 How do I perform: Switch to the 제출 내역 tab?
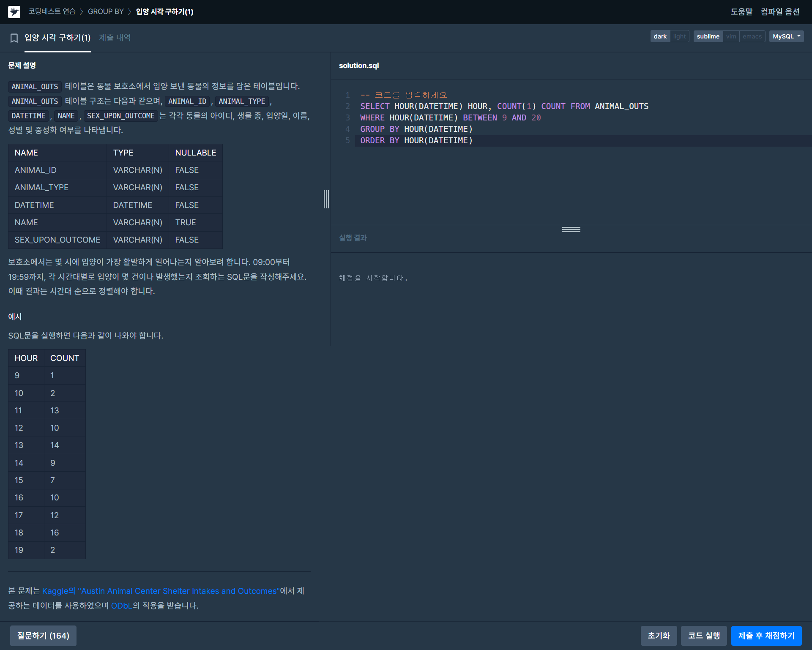pyautogui.click(x=115, y=38)
